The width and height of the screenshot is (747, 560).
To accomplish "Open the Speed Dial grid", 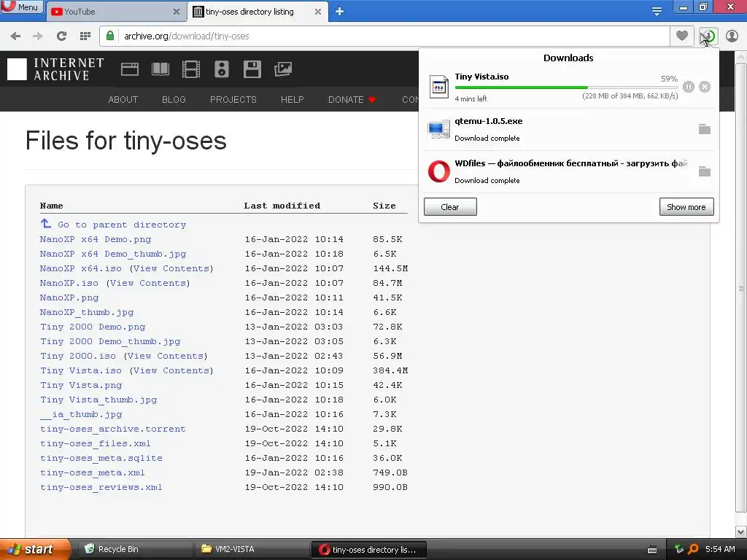I will tap(85, 36).
